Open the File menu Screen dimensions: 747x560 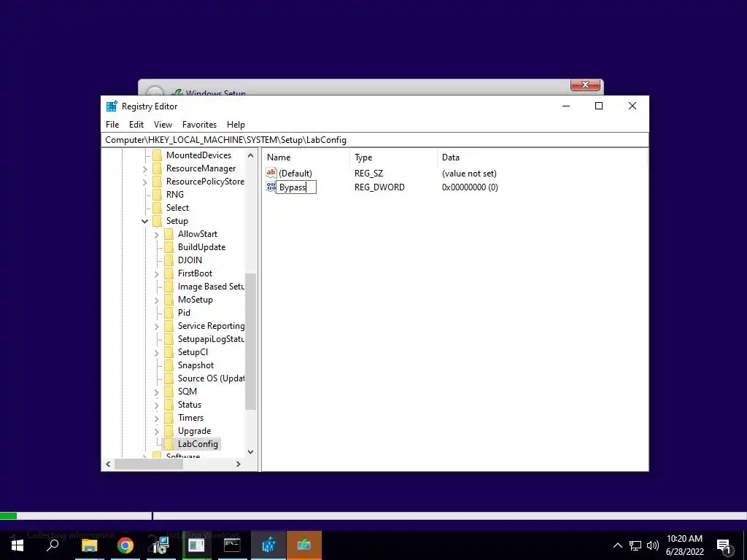[112, 124]
